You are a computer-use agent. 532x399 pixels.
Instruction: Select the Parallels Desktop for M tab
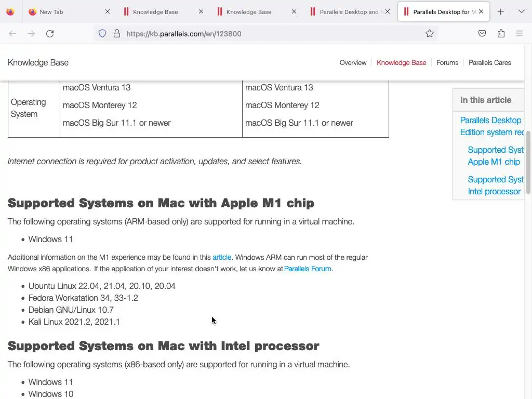[x=444, y=12]
